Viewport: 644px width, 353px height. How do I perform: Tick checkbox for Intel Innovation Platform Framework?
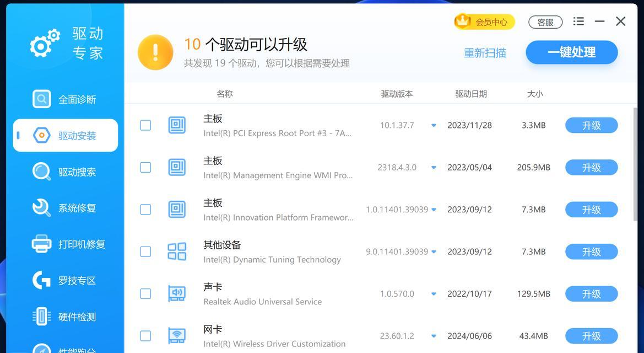click(x=145, y=210)
